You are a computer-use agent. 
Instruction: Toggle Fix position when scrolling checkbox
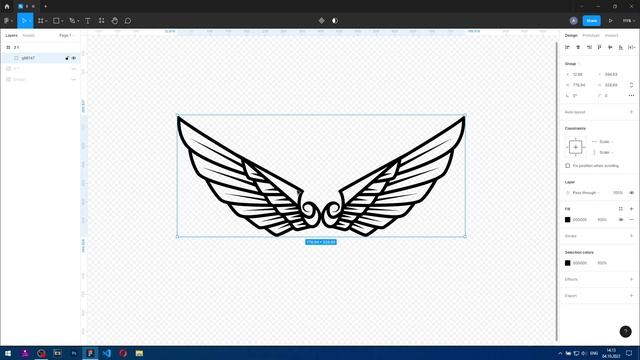coord(567,166)
